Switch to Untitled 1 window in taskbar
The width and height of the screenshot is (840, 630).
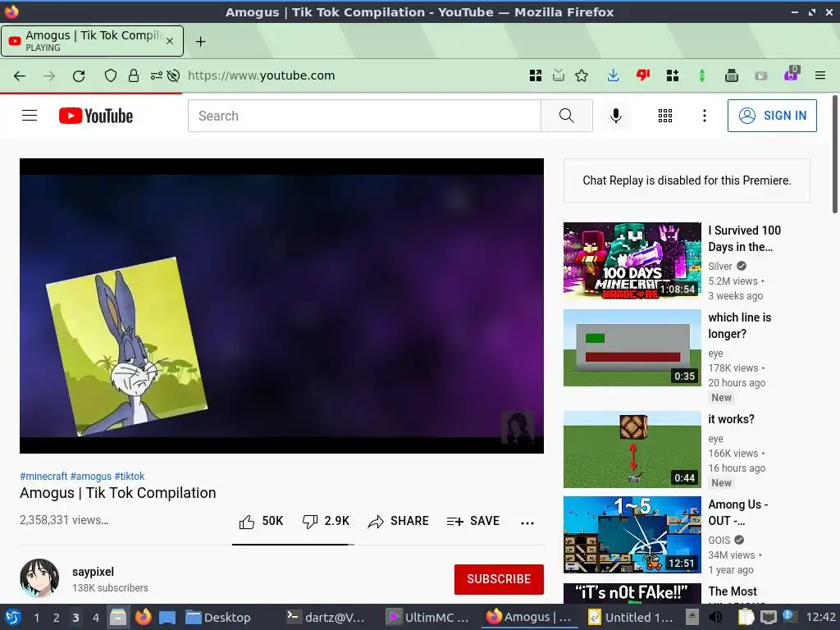tap(630, 617)
